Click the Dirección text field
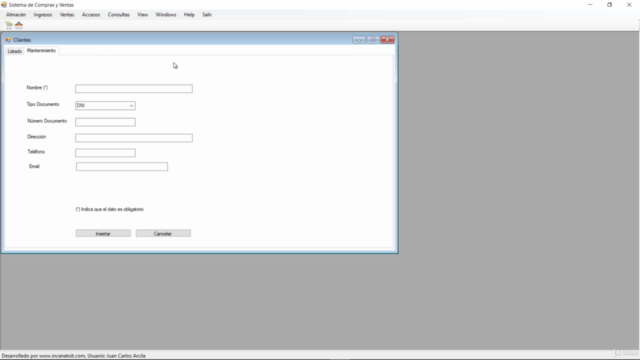This screenshot has width=640, height=360. coord(134,138)
